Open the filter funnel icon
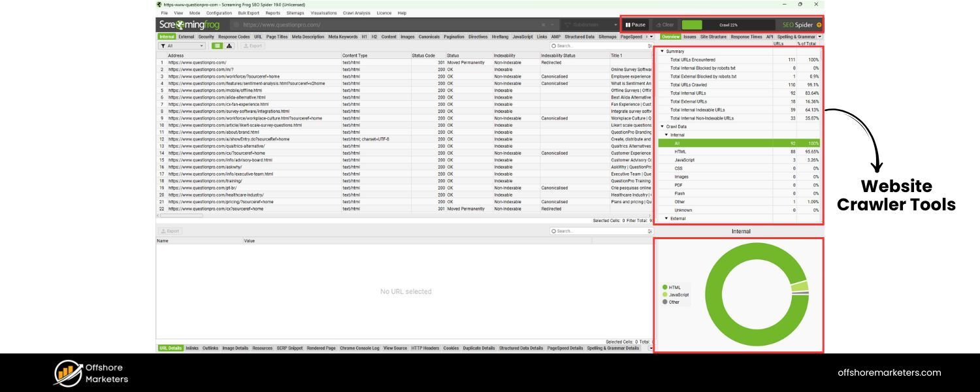This screenshot has width=980, height=392. 163,45
